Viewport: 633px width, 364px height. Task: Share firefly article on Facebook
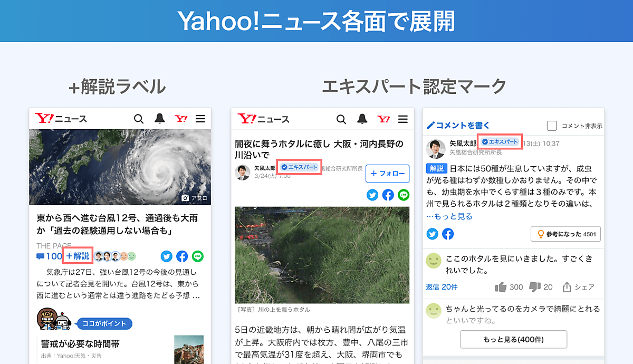click(x=388, y=195)
